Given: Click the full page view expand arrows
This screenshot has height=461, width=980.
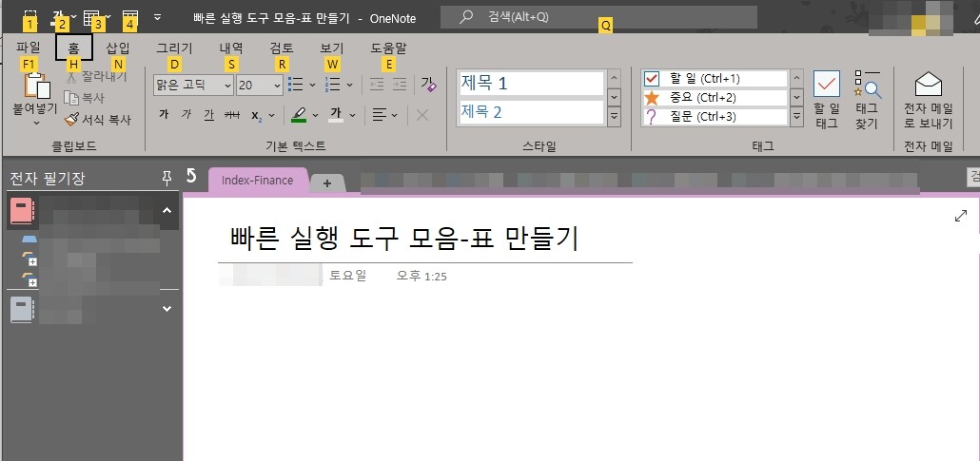Looking at the screenshot, I should coord(961,216).
